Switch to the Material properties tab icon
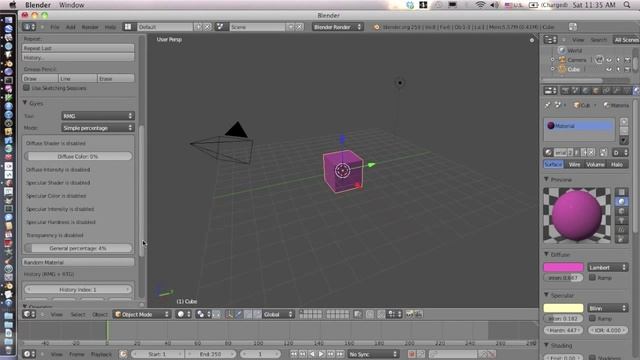The height and width of the screenshot is (360, 640). pos(636,91)
